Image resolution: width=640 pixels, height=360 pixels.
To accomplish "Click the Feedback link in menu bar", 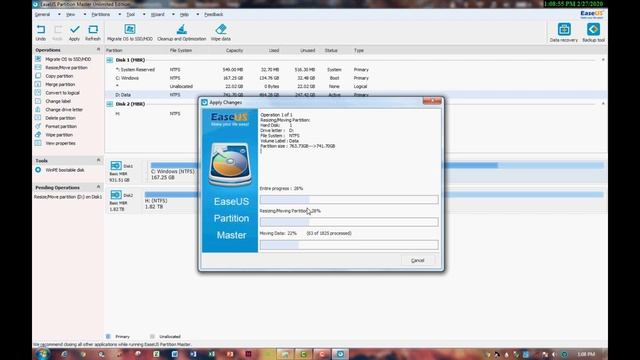I will 213,14.
